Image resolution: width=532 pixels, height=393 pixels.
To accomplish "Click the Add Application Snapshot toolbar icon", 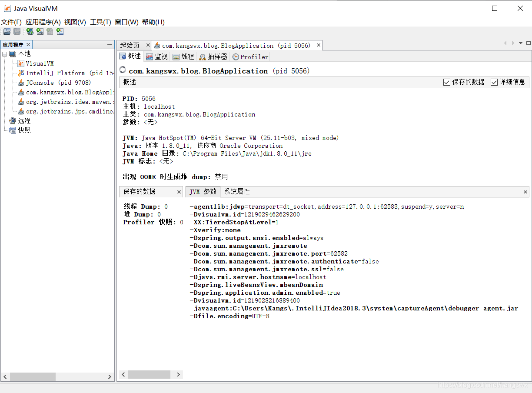I will 60,31.
